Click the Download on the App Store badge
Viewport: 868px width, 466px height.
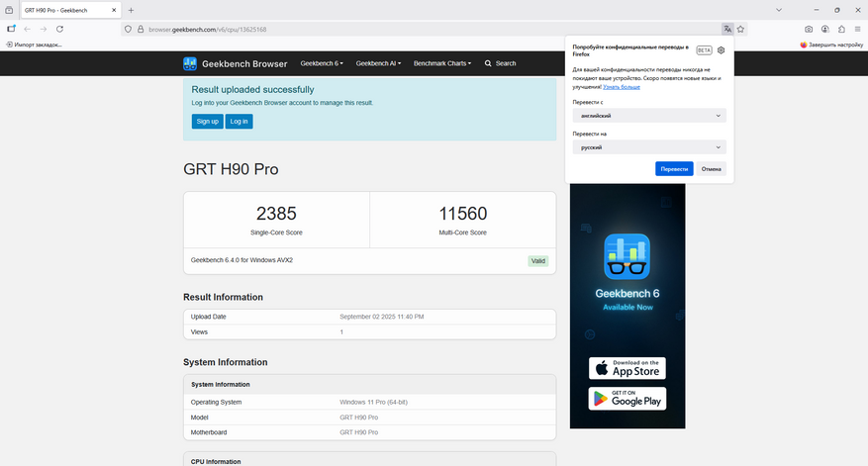627,368
